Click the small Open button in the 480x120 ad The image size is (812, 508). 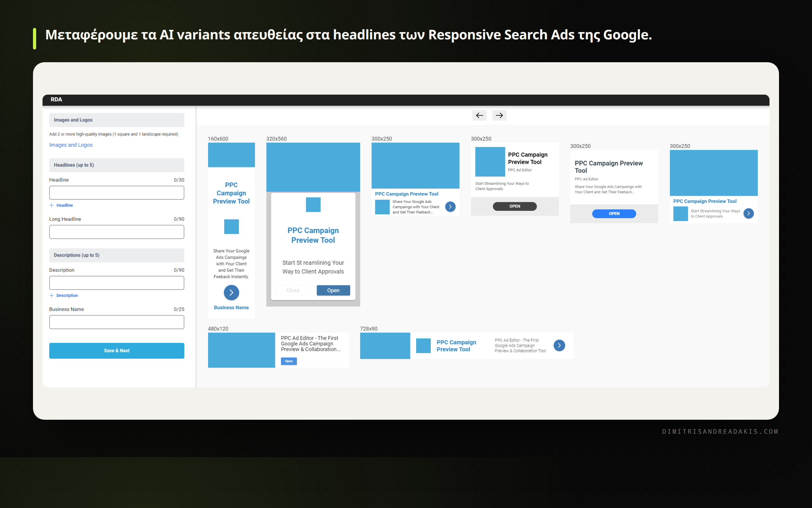point(289,361)
